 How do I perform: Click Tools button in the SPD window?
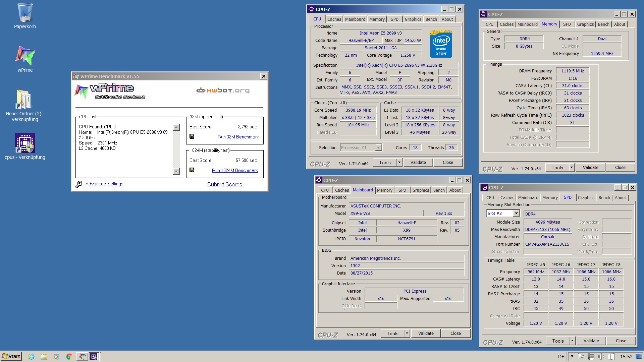(558, 341)
